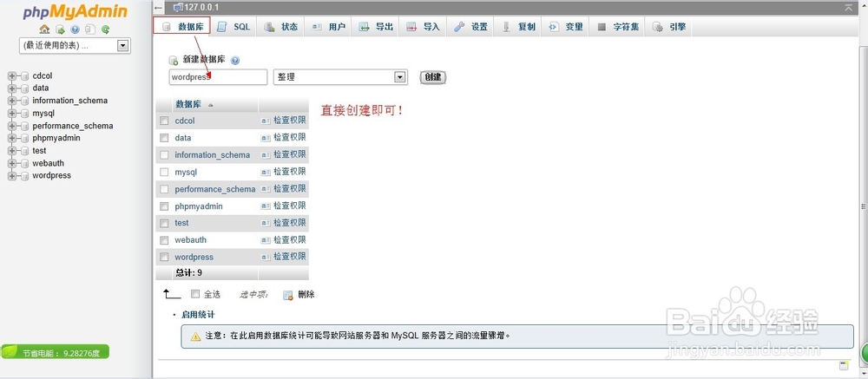Switch to the 用户 users tab
868x379 pixels.
(328, 27)
